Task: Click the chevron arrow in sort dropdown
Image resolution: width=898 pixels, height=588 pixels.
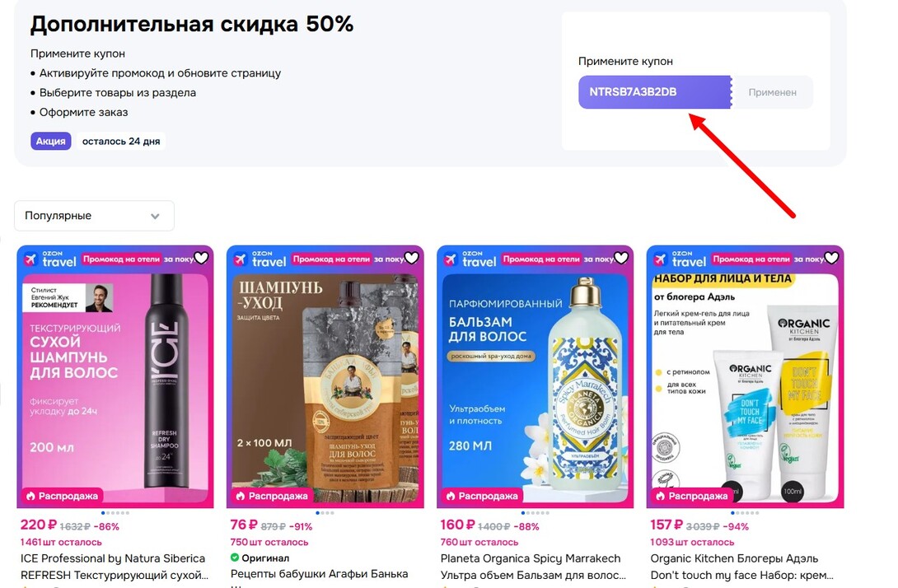Action: (x=155, y=217)
